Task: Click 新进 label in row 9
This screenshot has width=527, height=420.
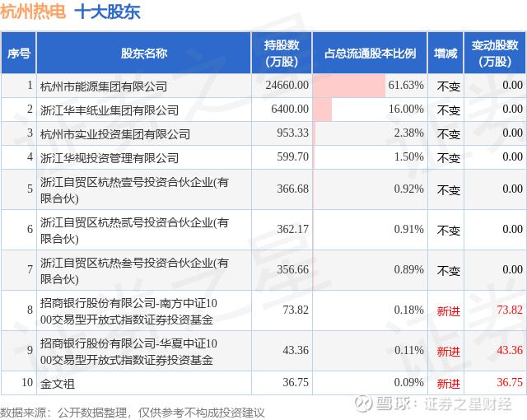Action: tap(448, 352)
